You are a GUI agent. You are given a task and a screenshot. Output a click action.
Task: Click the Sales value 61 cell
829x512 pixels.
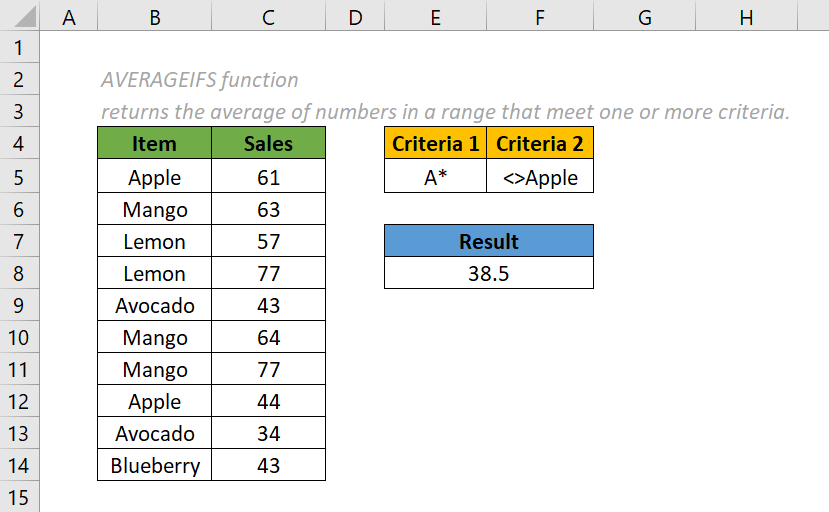(268, 177)
